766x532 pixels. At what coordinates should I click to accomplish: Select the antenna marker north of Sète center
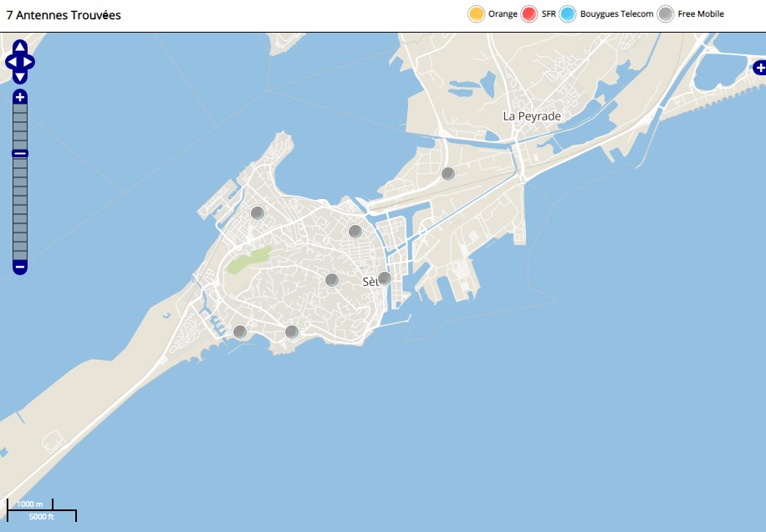pyautogui.click(x=355, y=231)
